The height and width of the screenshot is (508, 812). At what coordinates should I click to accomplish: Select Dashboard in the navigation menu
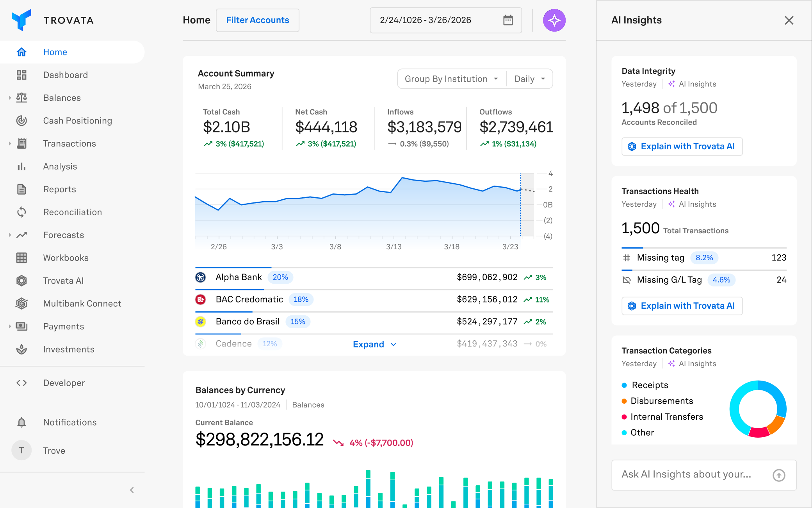coord(65,75)
